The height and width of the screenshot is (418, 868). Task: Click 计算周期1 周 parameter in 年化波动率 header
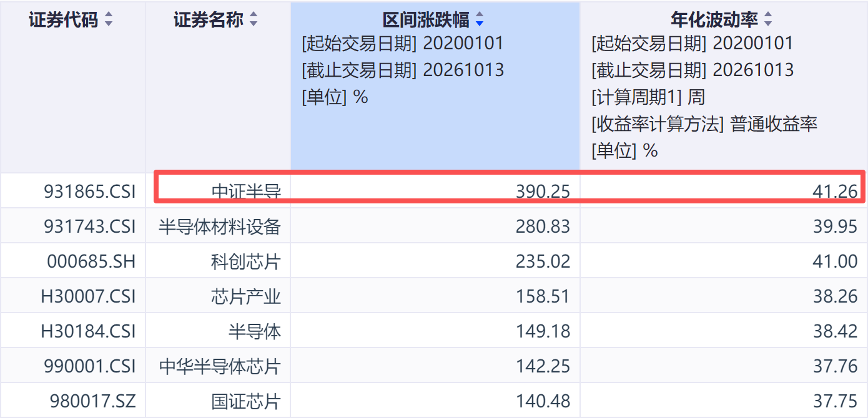pos(648,97)
